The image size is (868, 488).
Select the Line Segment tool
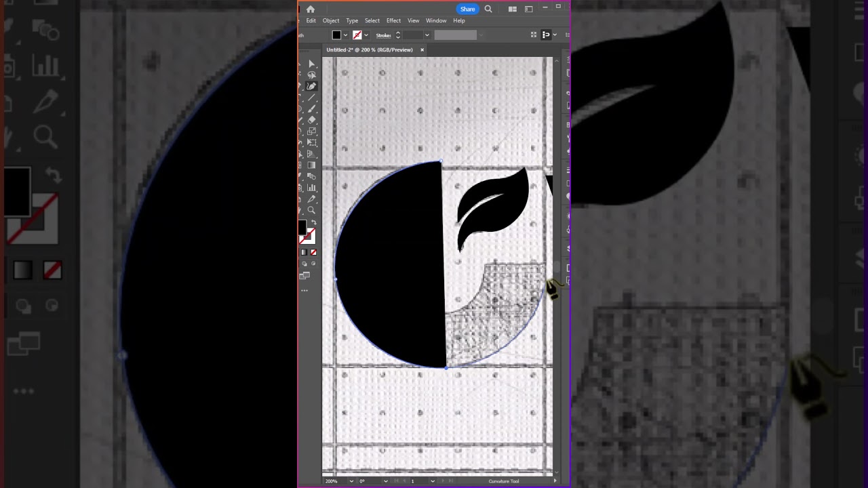pyautogui.click(x=311, y=98)
